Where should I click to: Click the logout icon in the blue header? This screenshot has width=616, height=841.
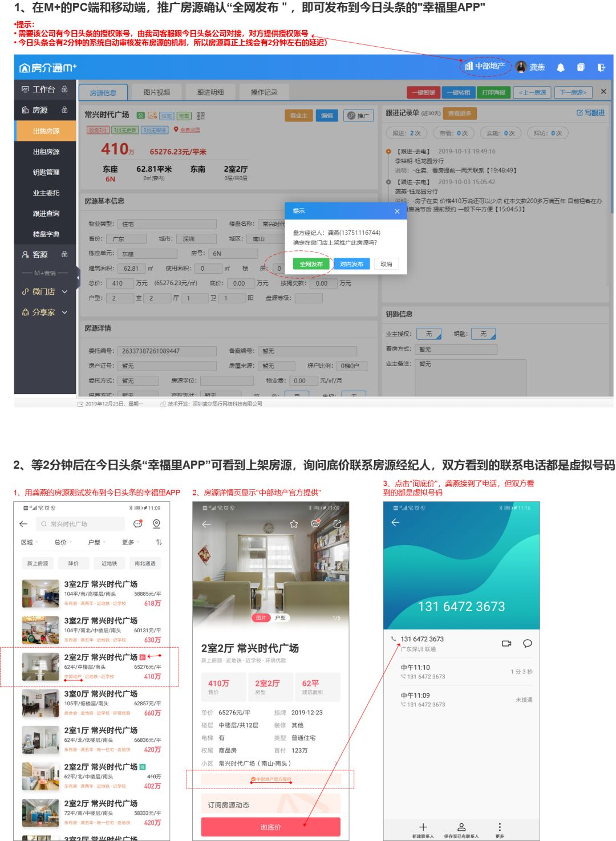click(601, 67)
